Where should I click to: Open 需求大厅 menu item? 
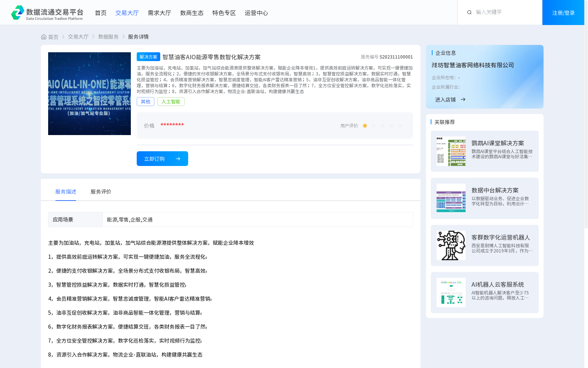point(159,13)
